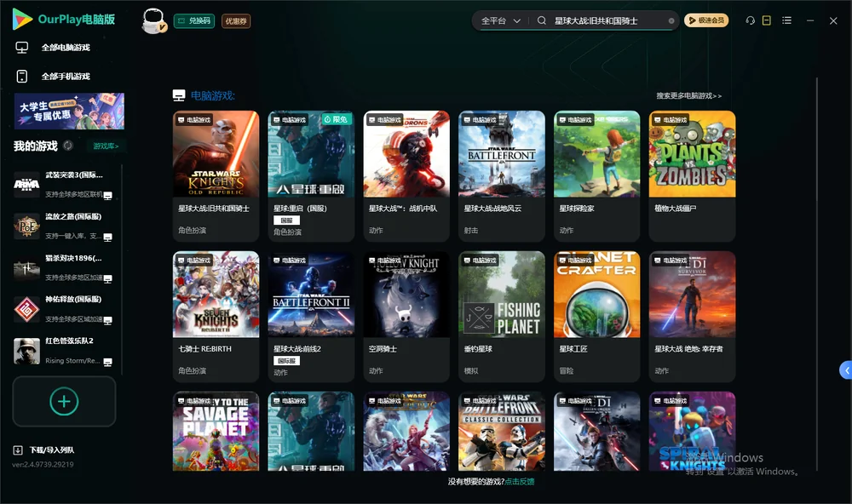852x504 pixels.
Task: Open the 星球重启 (国服) game card
Action: pos(311,176)
